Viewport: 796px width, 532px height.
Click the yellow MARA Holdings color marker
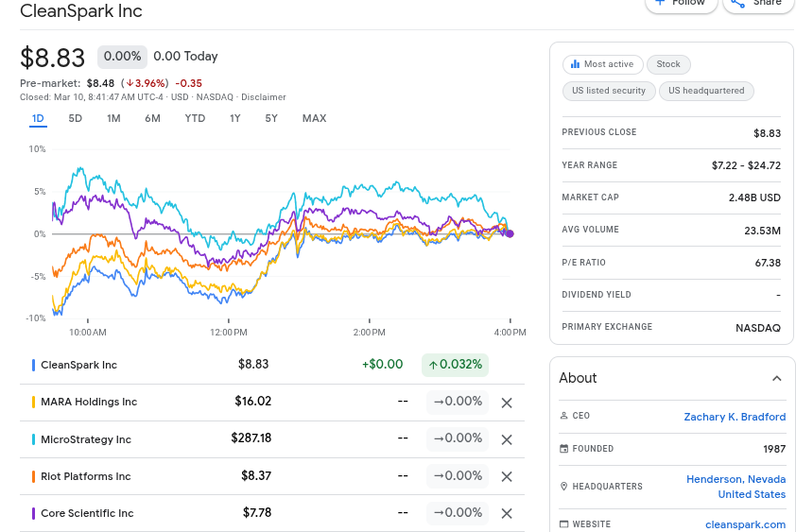point(33,402)
